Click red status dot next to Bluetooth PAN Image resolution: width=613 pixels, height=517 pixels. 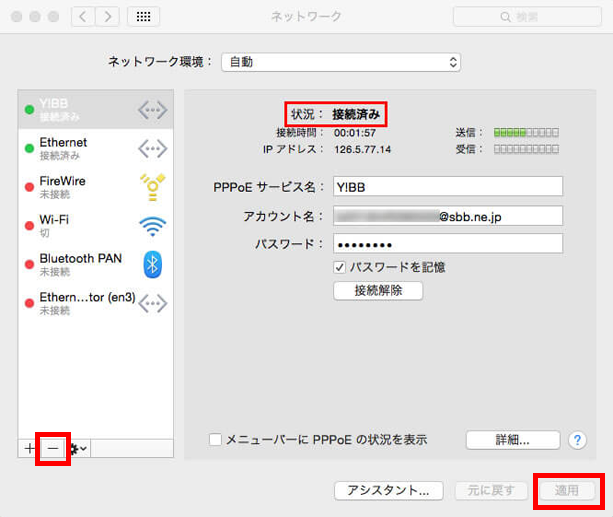(x=29, y=264)
